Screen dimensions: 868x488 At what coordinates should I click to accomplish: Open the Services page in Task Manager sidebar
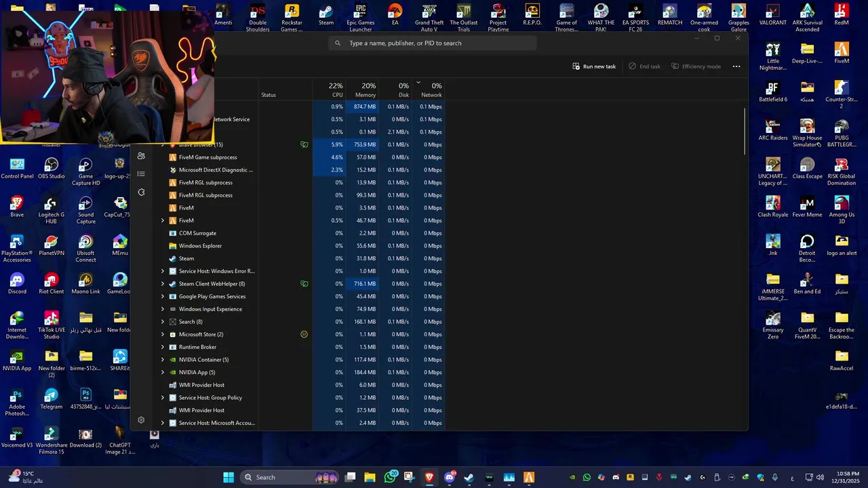click(x=141, y=192)
